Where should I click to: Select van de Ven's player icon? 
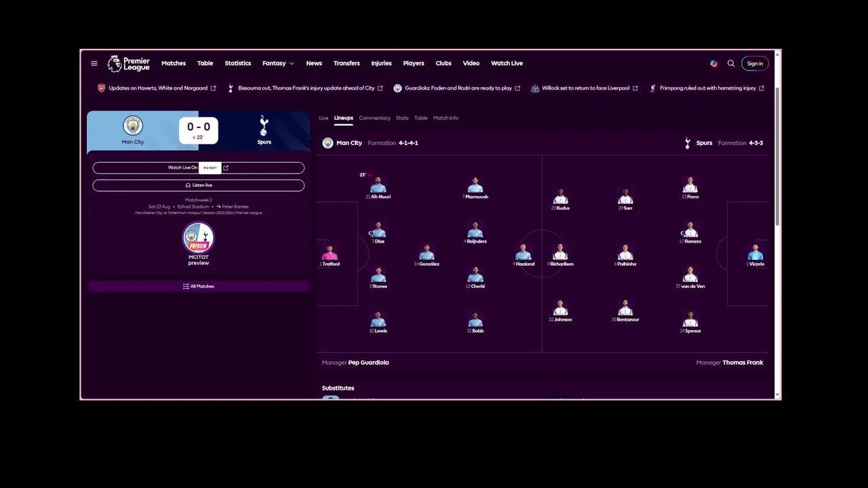(690, 275)
